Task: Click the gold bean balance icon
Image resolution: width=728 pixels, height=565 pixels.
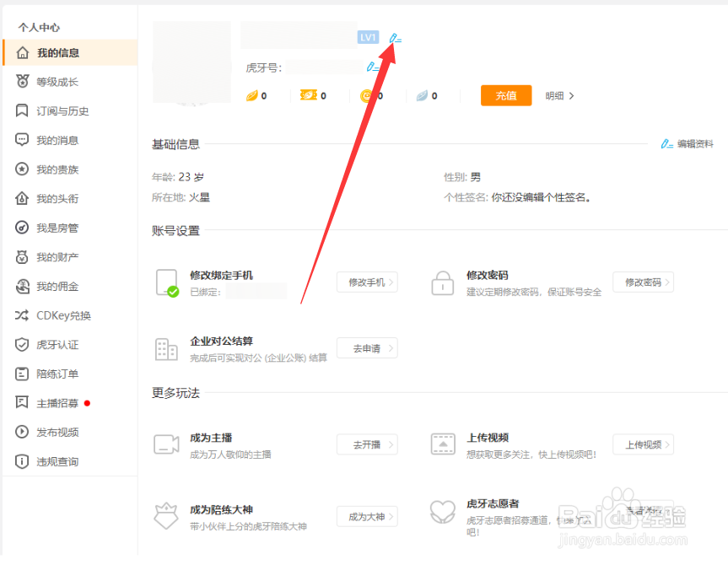Action: pyautogui.click(x=251, y=95)
